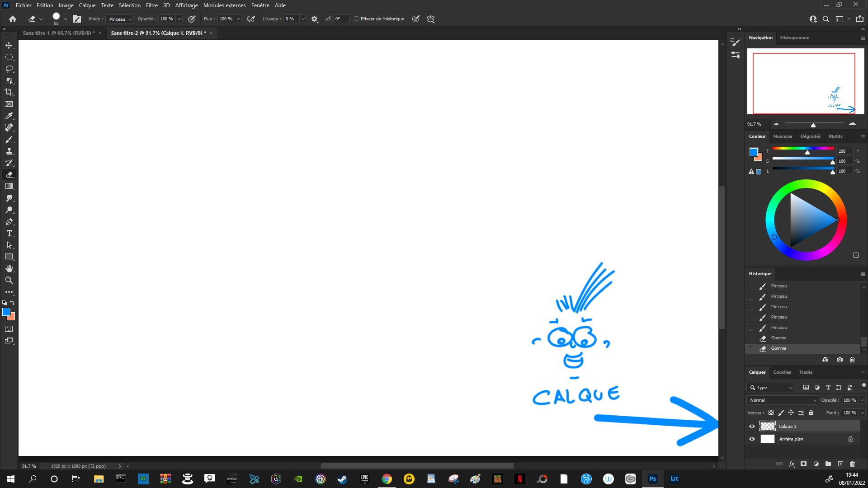This screenshot has height=488, width=868.
Task: Select the Move tool
Action: click(x=9, y=45)
